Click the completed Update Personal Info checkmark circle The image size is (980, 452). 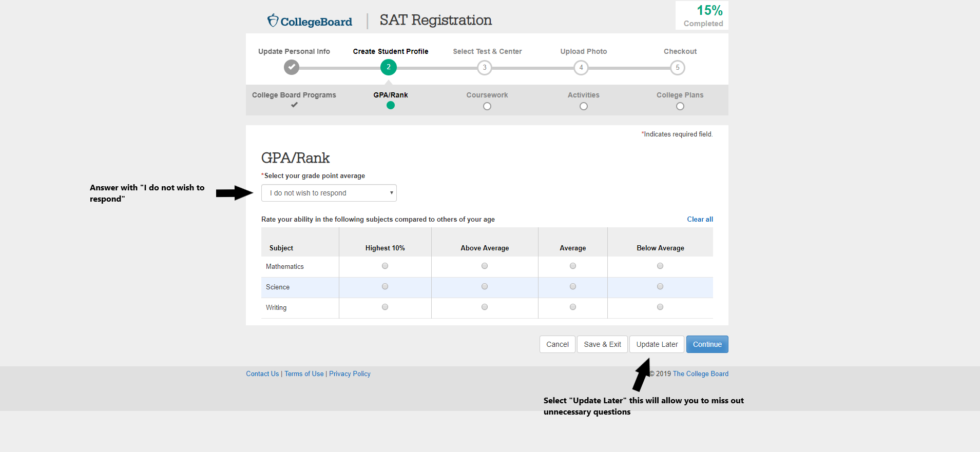pos(292,67)
